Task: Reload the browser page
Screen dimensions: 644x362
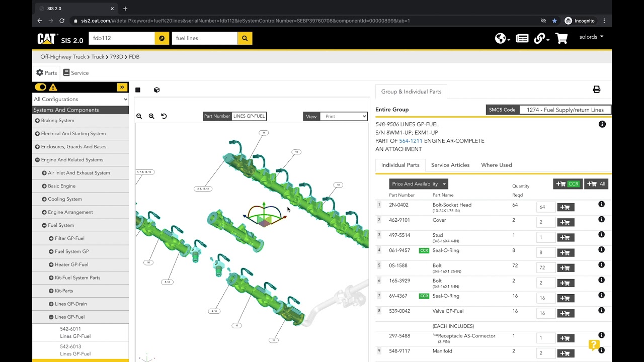Action: (62, 21)
